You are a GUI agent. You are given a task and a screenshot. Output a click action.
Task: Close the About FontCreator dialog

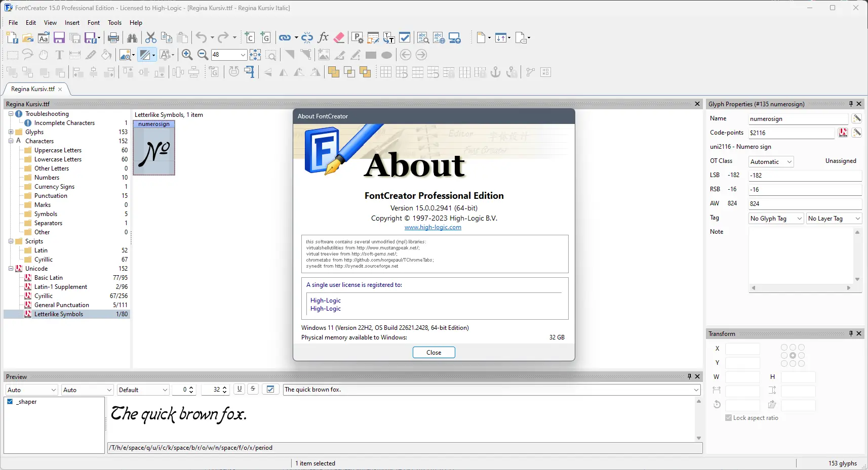[433, 352]
